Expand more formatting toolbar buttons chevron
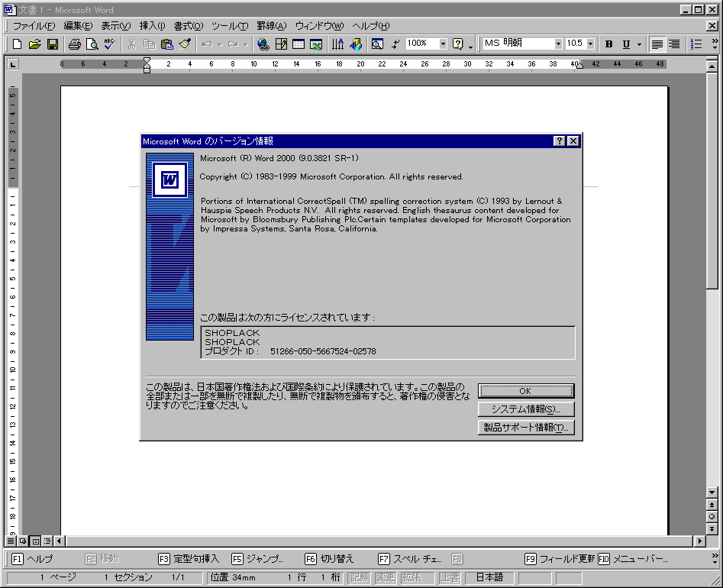723x588 pixels. pos(715,44)
